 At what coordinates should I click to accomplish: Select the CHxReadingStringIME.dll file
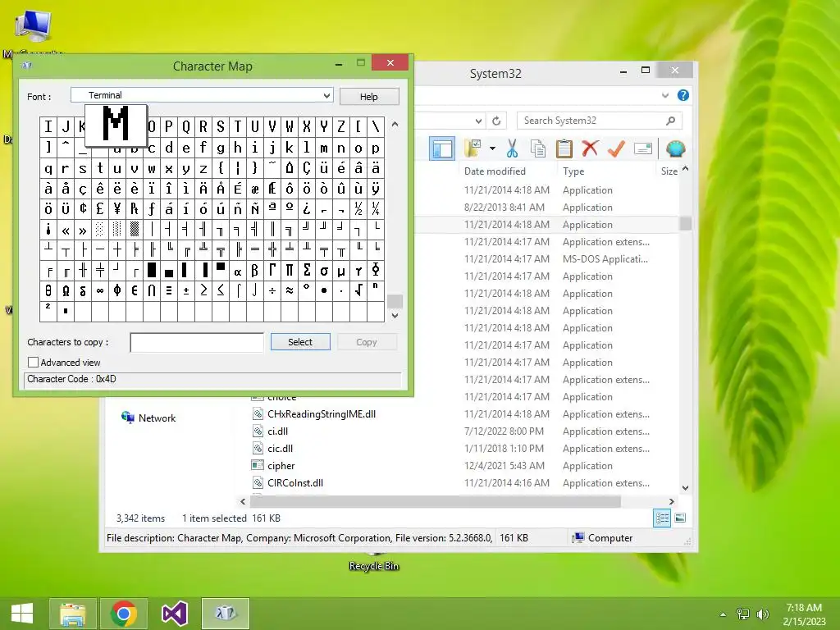pyautogui.click(x=322, y=413)
